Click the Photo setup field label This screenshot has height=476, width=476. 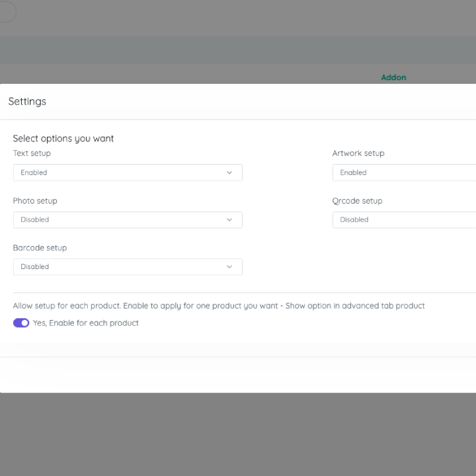35,201
